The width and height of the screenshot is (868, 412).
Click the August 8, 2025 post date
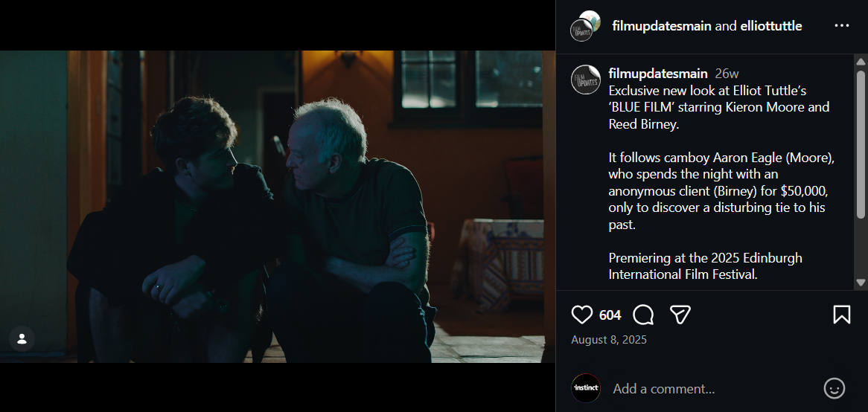click(609, 340)
